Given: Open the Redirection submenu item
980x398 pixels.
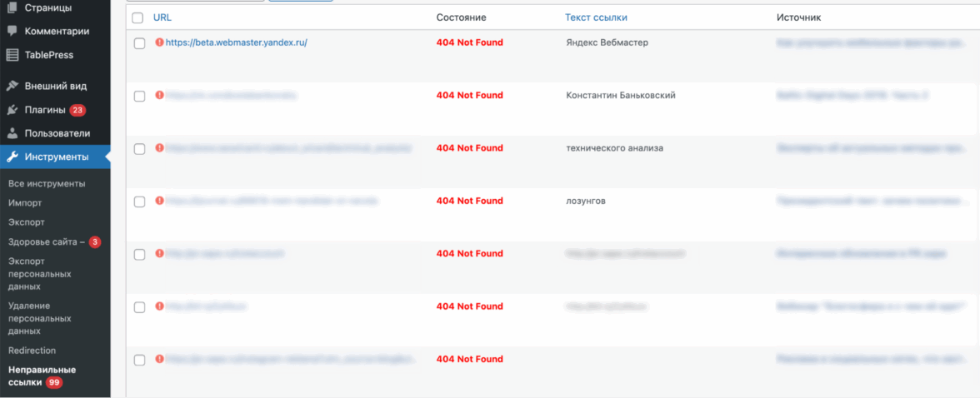Looking at the screenshot, I should (x=32, y=351).
